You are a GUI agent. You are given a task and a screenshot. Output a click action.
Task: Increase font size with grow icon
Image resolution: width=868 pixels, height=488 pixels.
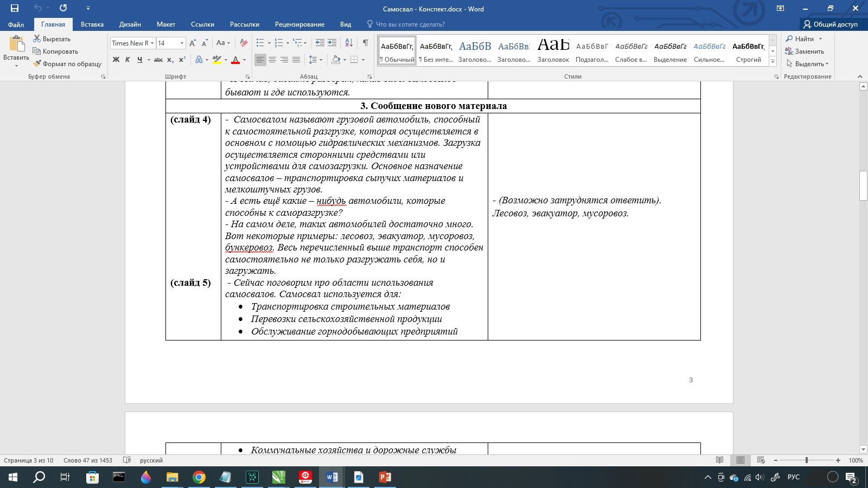pos(193,43)
